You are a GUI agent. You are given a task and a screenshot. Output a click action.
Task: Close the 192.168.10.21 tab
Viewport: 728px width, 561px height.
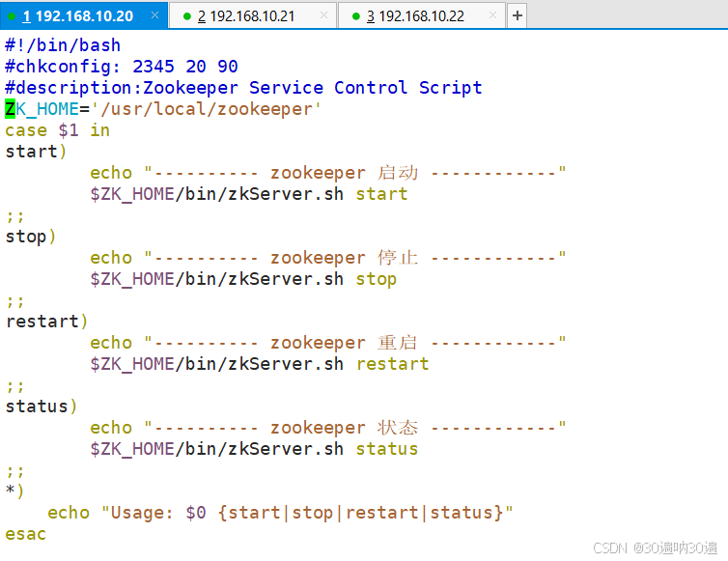pos(324,15)
